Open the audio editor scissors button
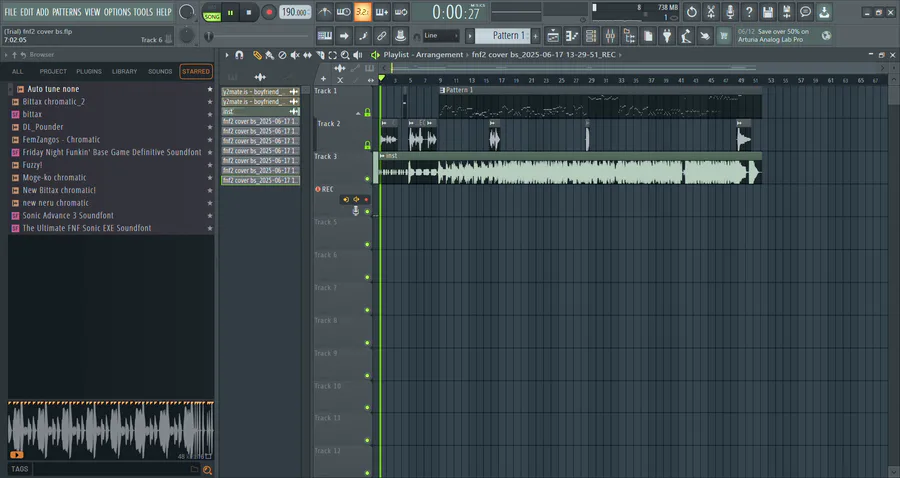Image resolution: width=900 pixels, height=478 pixels. coord(711,11)
